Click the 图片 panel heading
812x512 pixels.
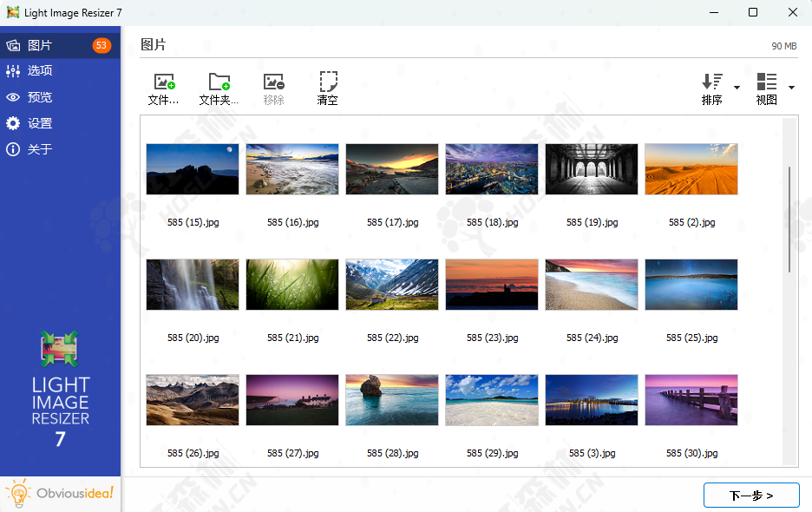click(154, 44)
